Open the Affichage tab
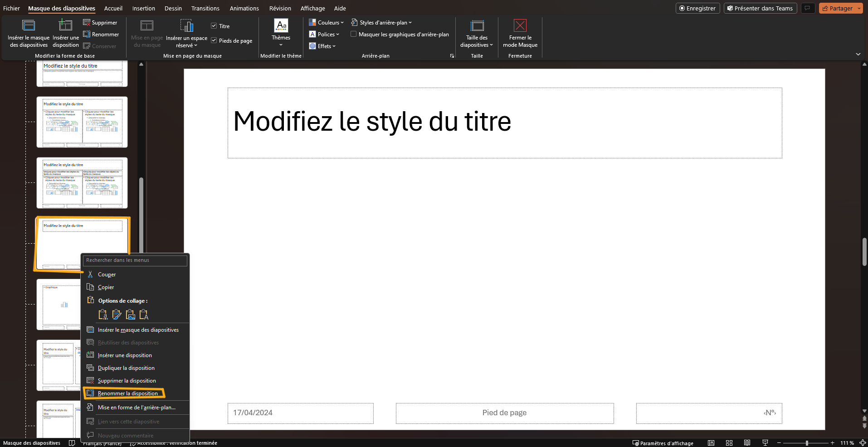Viewport: 868px width, 447px height. click(x=313, y=9)
